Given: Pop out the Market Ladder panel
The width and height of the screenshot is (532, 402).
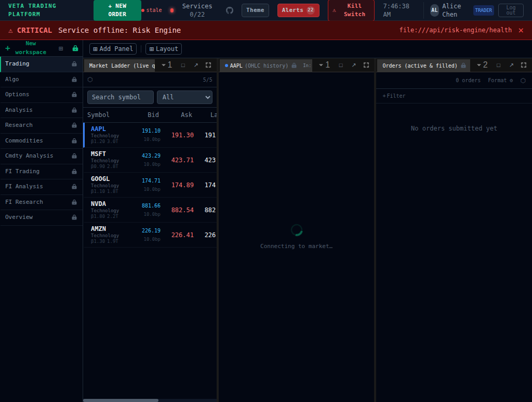Looking at the screenshot, I should (x=196, y=65).
